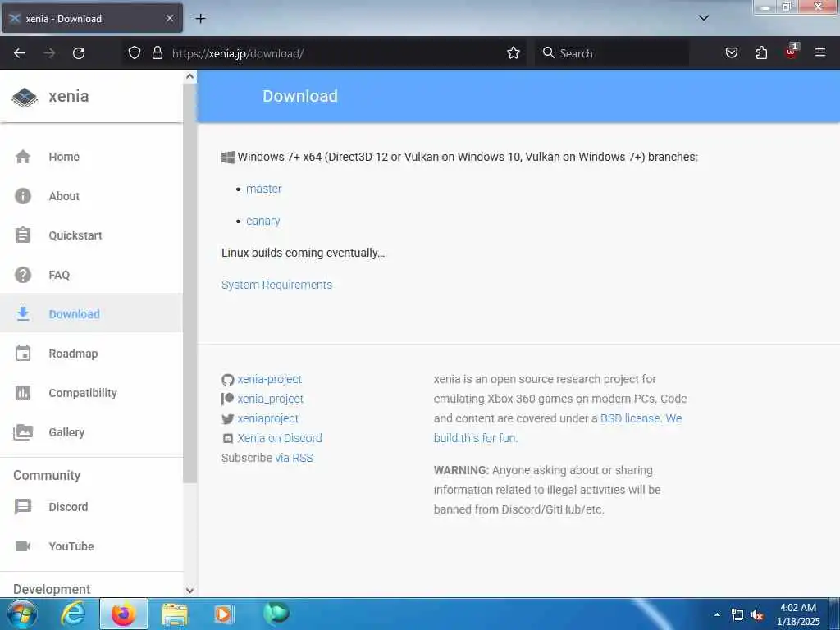The height and width of the screenshot is (630, 840).
Task: Open the Compatibility sidebar item
Action: tap(83, 393)
